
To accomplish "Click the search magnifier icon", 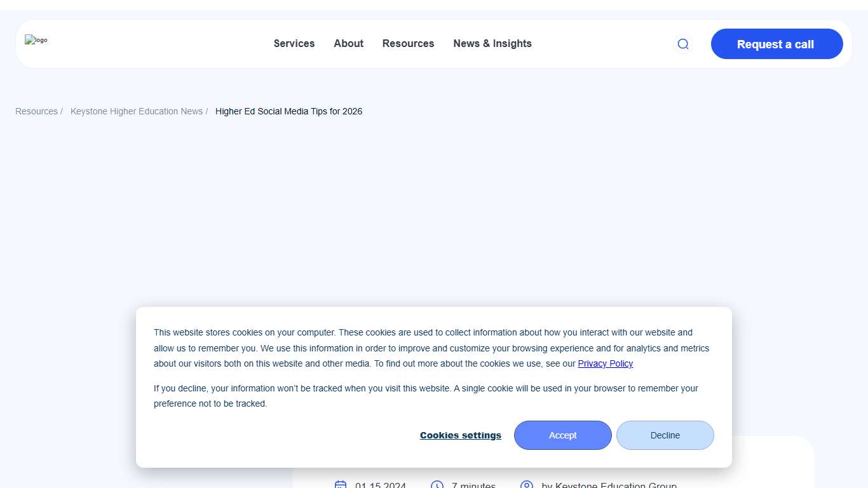I will tap(683, 44).
